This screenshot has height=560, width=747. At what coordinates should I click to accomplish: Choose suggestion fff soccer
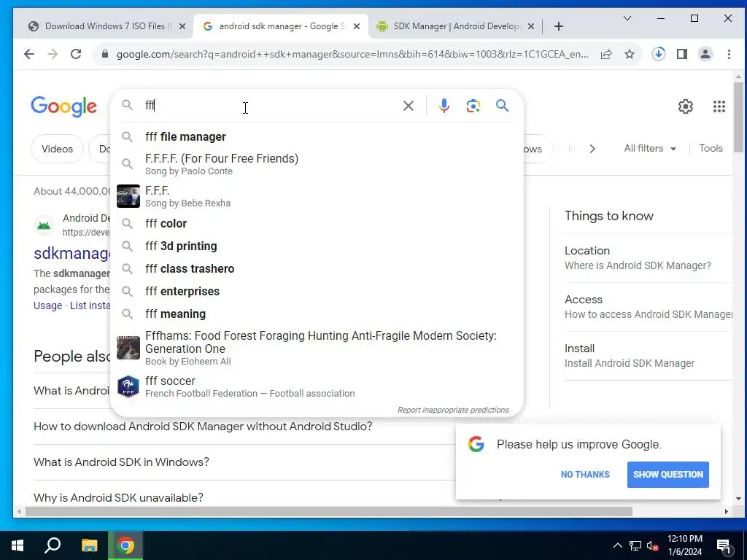[317, 386]
